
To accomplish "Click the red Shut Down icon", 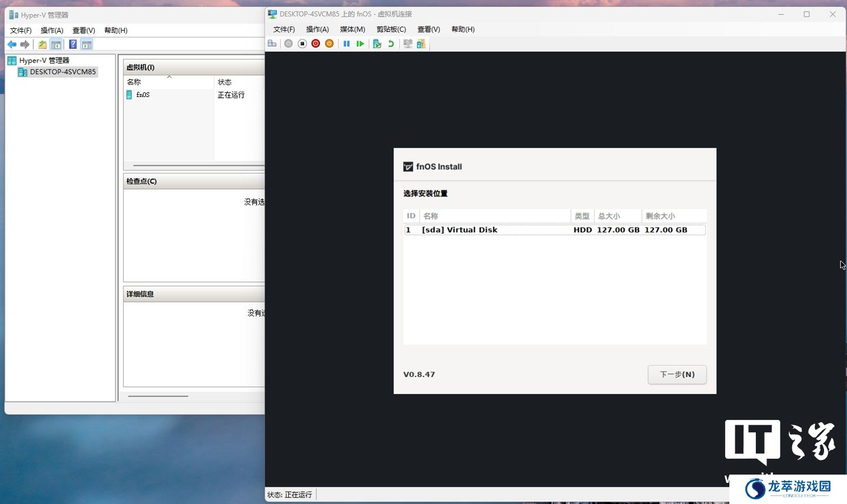I will (316, 44).
